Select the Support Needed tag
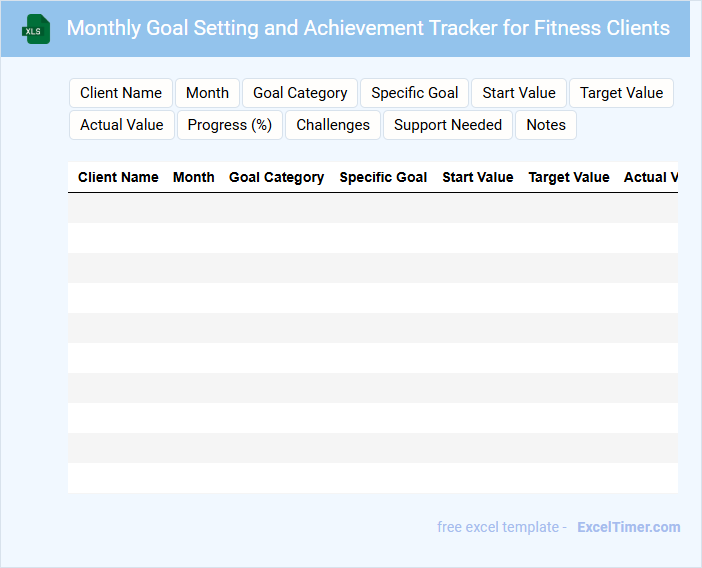702x568 pixels. (448, 125)
